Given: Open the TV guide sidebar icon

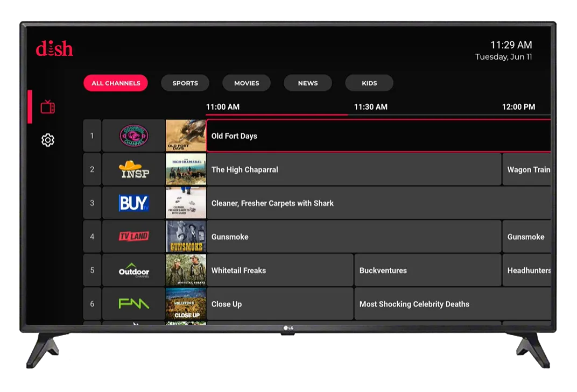Looking at the screenshot, I should tap(48, 107).
